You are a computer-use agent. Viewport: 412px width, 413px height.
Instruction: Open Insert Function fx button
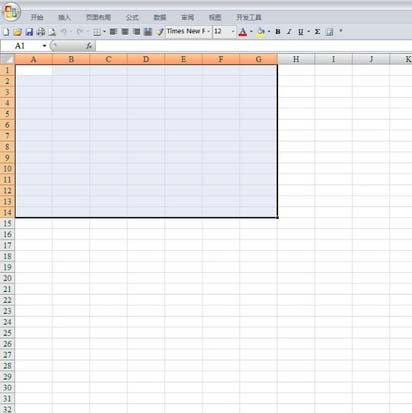pos(89,46)
